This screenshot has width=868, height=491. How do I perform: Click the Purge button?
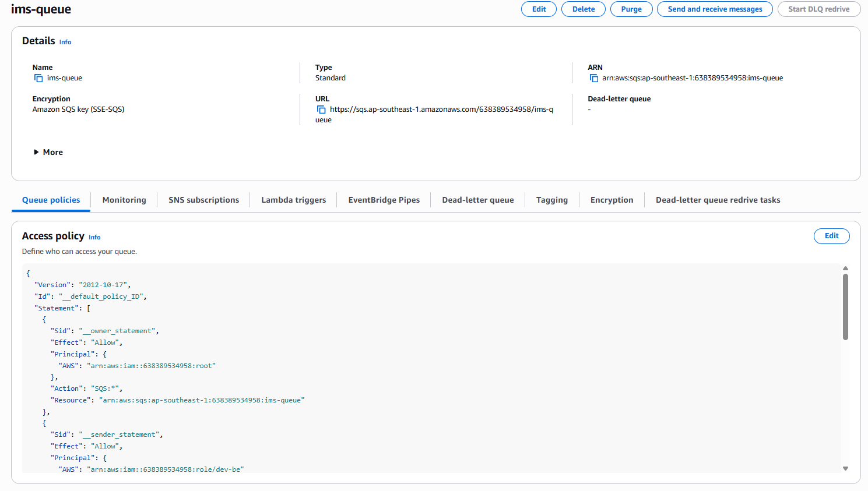[631, 9]
